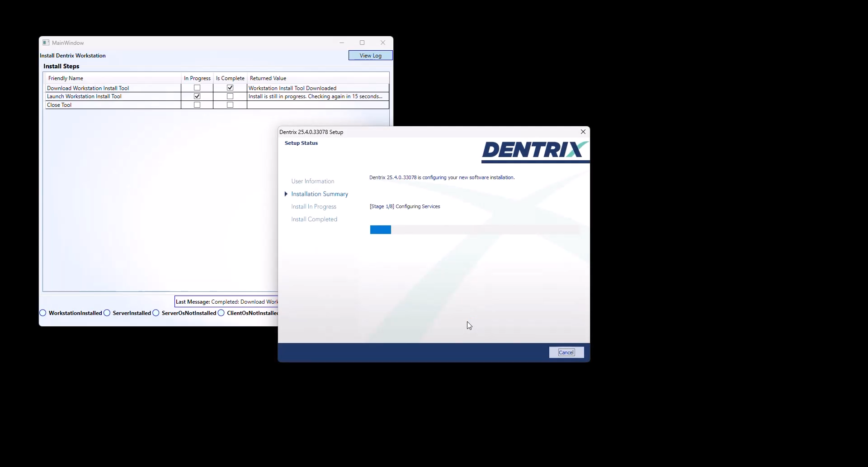Screen dimensions: 868x467
Task: Select the User Information step
Action: coord(313,181)
